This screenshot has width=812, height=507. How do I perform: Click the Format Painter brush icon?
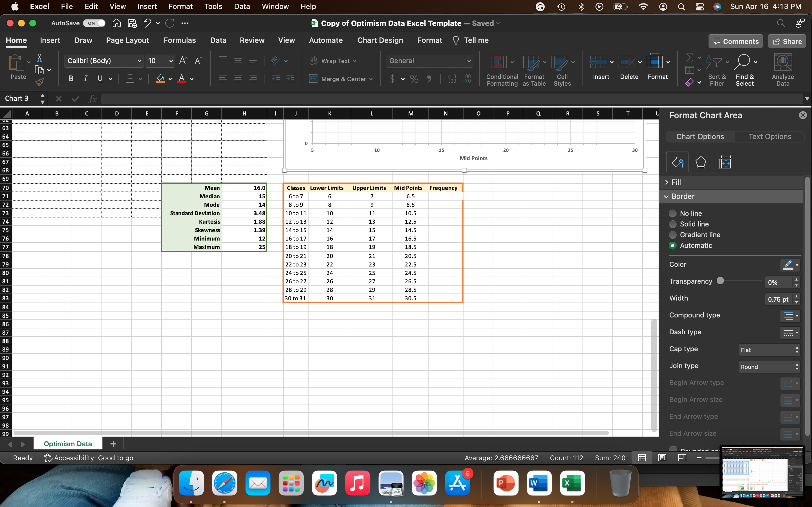coord(39,81)
